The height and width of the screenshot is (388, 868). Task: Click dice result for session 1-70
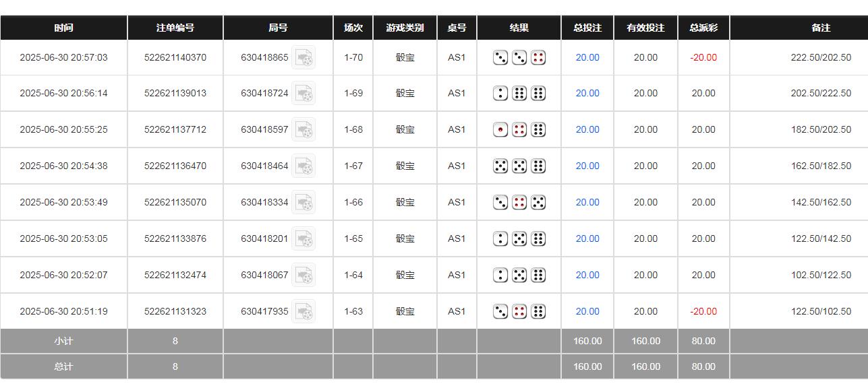[519, 58]
